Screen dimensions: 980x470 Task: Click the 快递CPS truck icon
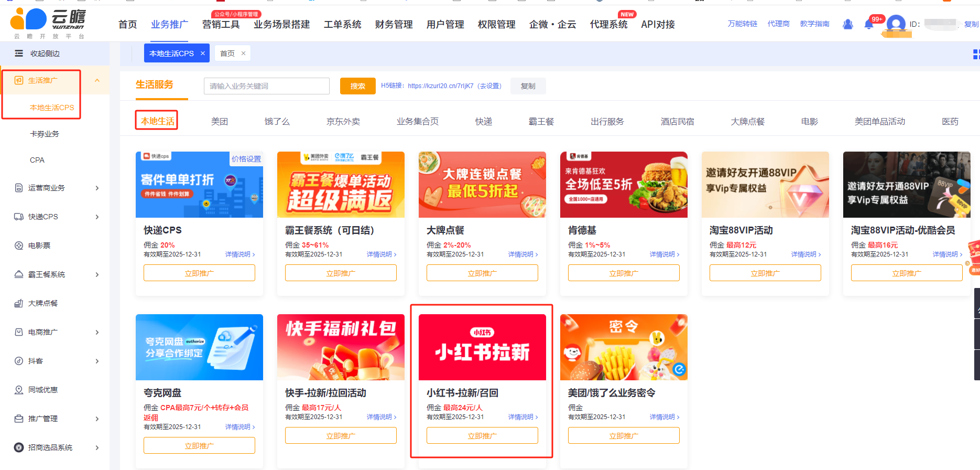19,217
